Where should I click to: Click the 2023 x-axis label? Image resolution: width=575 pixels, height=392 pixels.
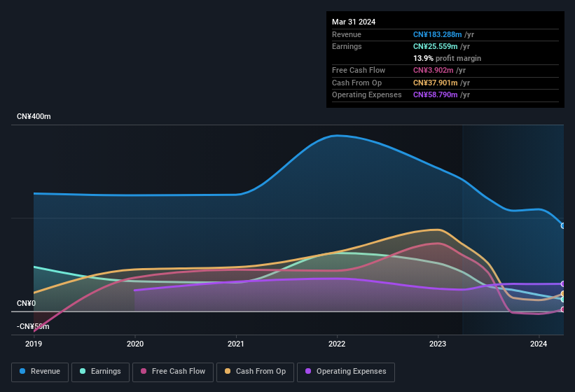point(438,344)
